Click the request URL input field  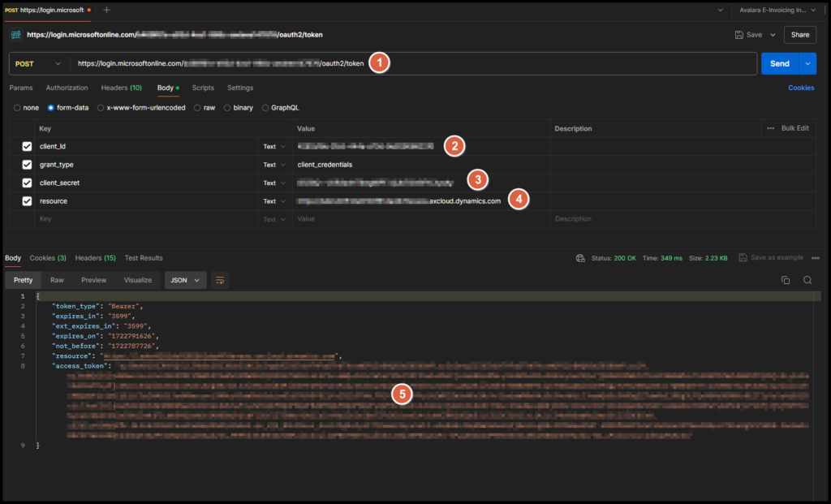(413, 63)
